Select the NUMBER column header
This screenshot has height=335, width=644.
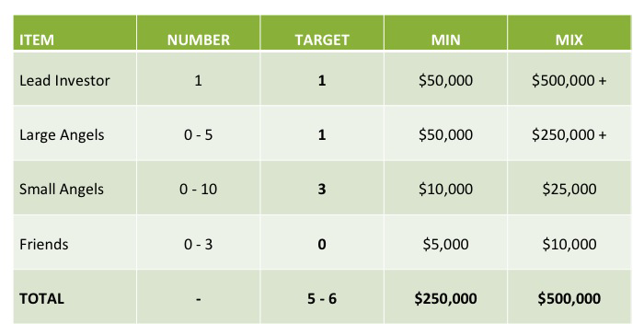click(199, 40)
